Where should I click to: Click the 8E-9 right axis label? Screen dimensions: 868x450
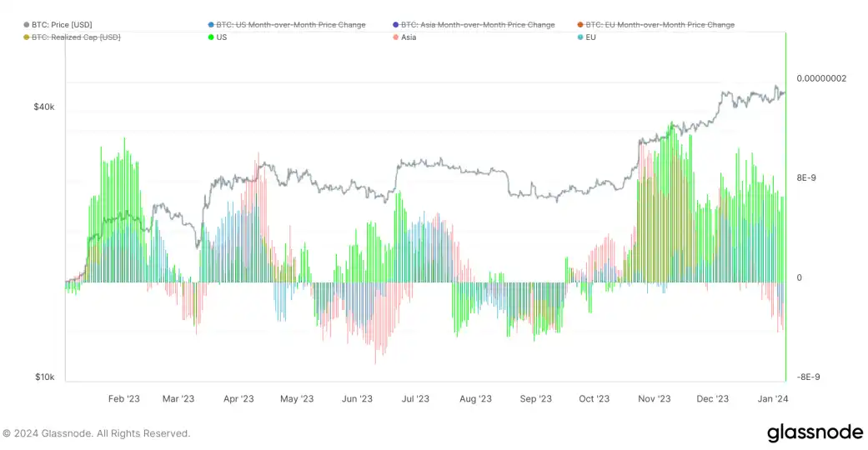click(x=810, y=178)
